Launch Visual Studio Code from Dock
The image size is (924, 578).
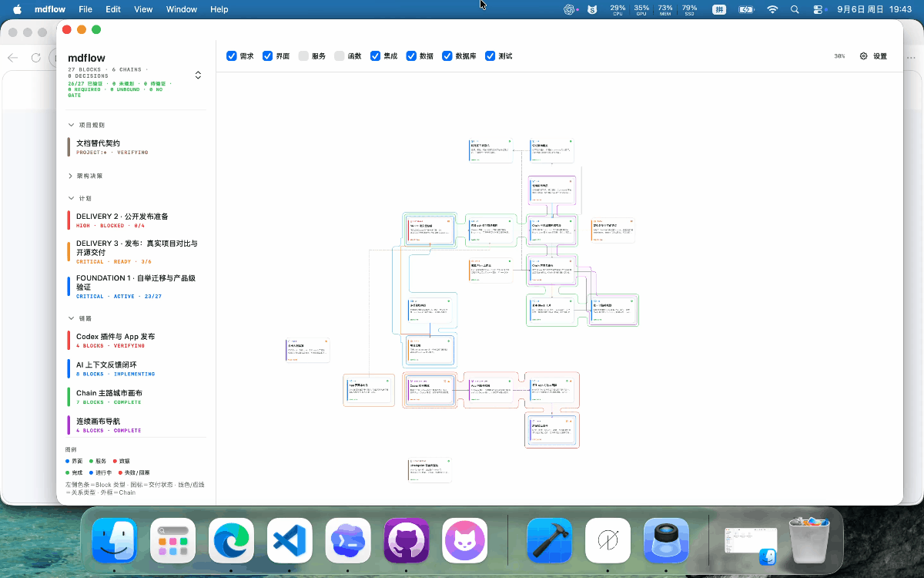(290, 540)
